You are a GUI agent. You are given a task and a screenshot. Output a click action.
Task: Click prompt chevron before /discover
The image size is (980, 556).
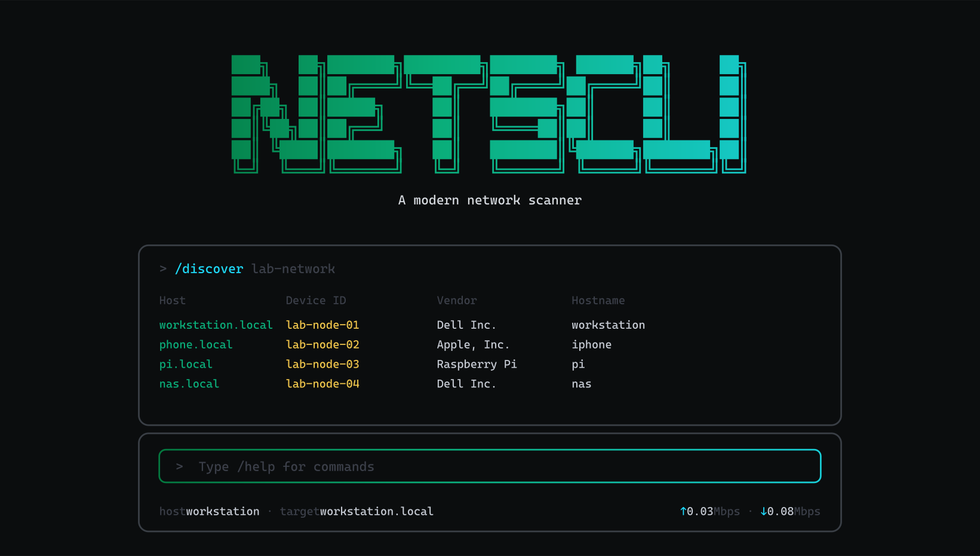pos(163,269)
